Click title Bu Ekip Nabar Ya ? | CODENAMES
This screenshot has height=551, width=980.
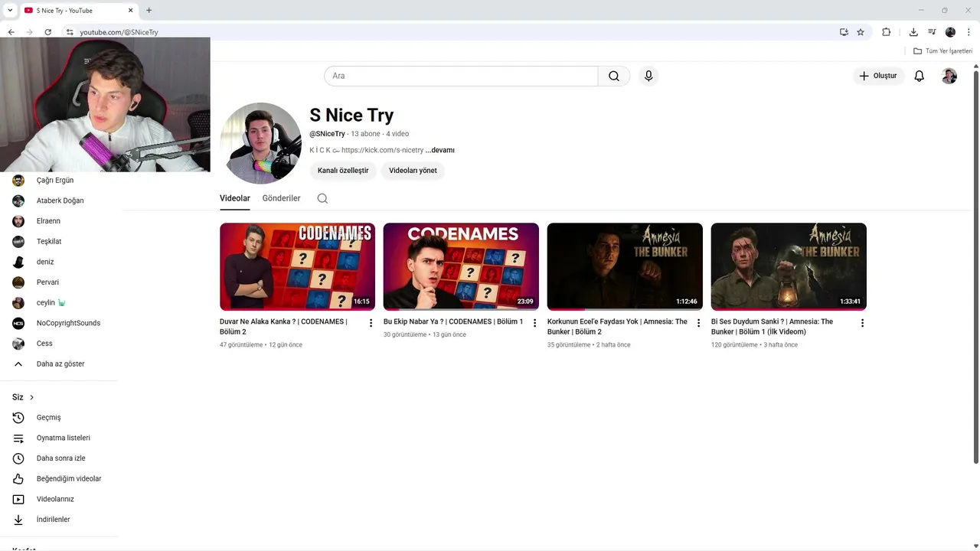tap(453, 321)
